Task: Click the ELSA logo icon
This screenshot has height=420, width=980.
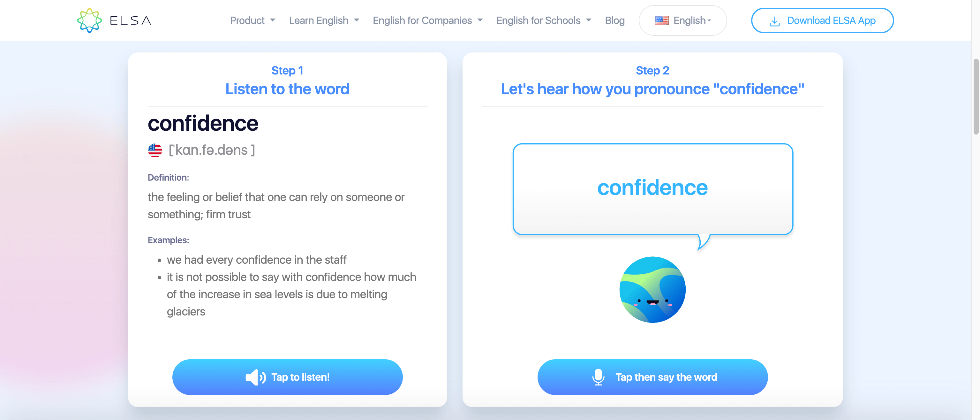Action: [x=90, y=19]
